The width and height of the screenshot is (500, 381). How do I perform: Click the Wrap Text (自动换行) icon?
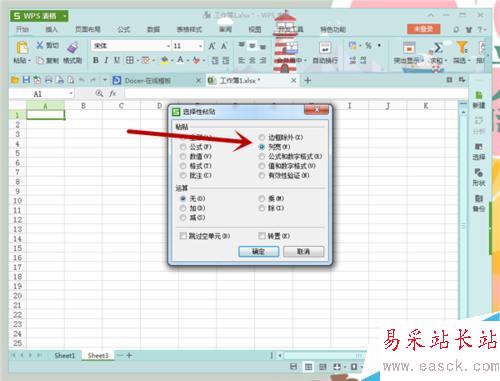[x=325, y=47]
